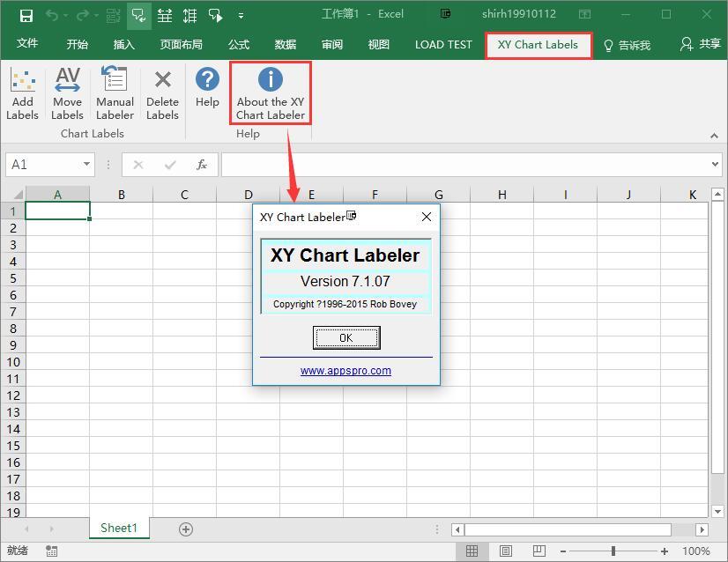
Task: Click the 告诉我 lightbulb search box
Action: click(x=627, y=45)
